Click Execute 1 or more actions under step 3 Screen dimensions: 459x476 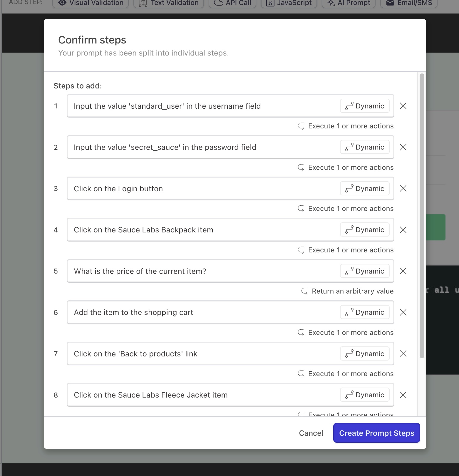click(x=346, y=209)
